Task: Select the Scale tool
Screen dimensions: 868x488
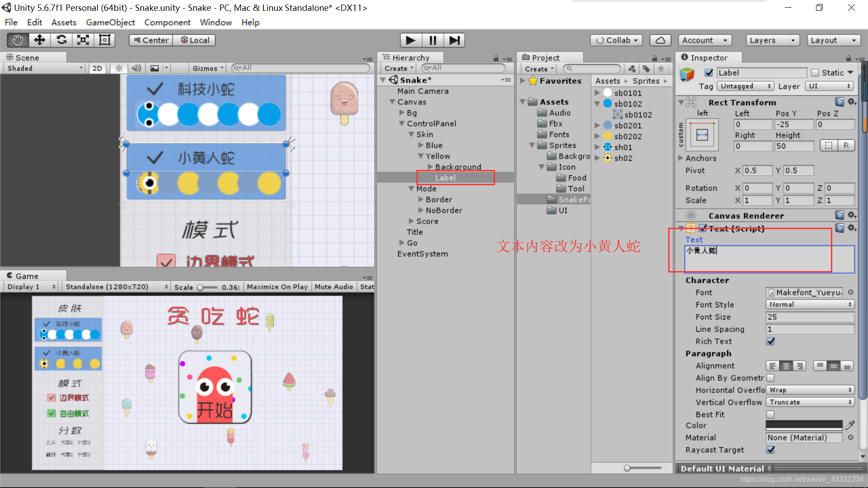Action: [83, 40]
